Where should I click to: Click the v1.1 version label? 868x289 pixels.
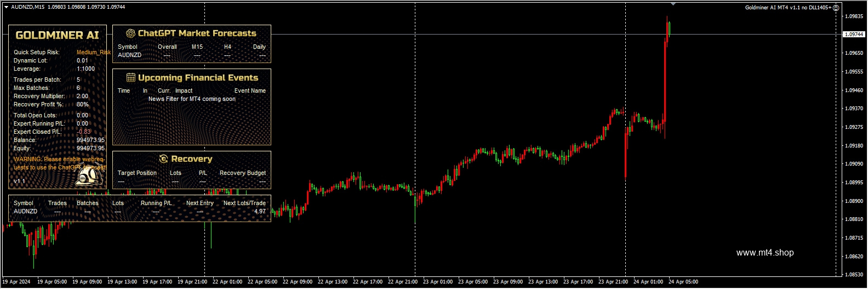coord(19,181)
